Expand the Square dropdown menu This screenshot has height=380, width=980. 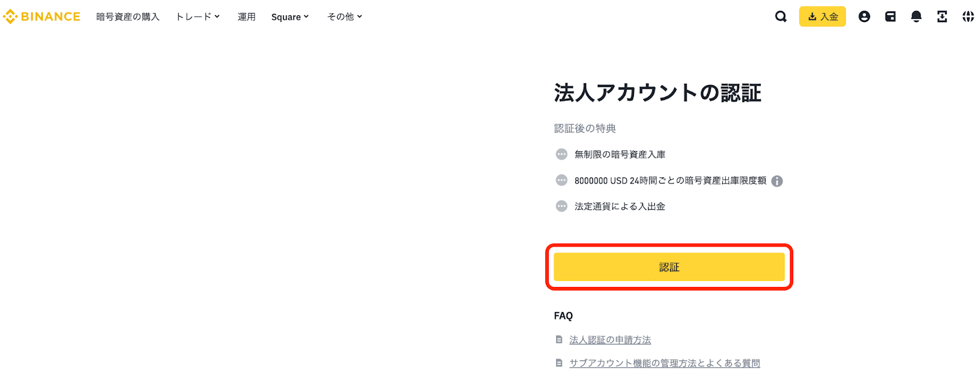pyautogui.click(x=290, y=17)
